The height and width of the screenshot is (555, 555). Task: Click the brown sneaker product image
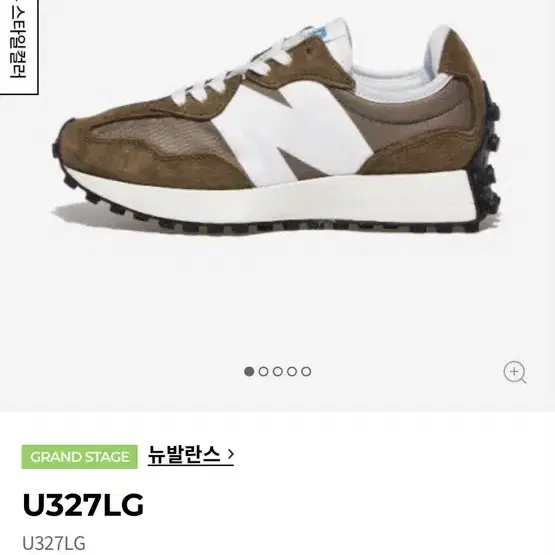tap(276, 127)
